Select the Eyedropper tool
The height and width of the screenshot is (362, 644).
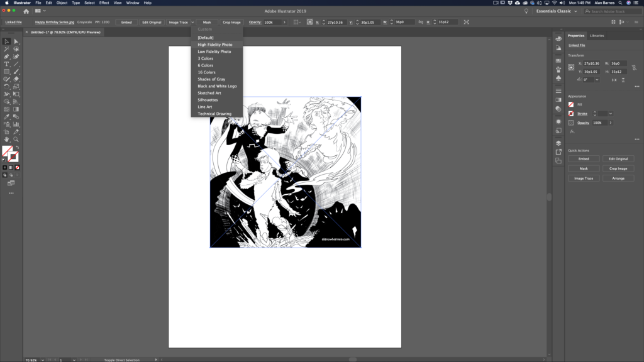[6, 116]
